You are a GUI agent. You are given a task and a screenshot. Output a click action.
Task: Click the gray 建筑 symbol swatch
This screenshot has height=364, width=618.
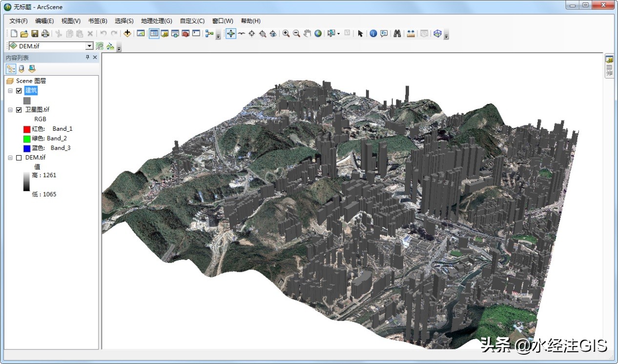[27, 100]
